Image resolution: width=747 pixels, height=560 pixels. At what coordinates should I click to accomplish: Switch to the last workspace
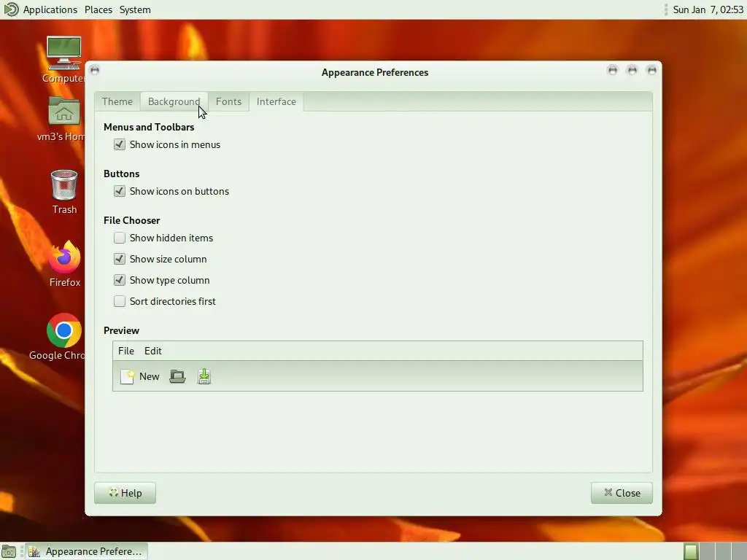click(739, 551)
